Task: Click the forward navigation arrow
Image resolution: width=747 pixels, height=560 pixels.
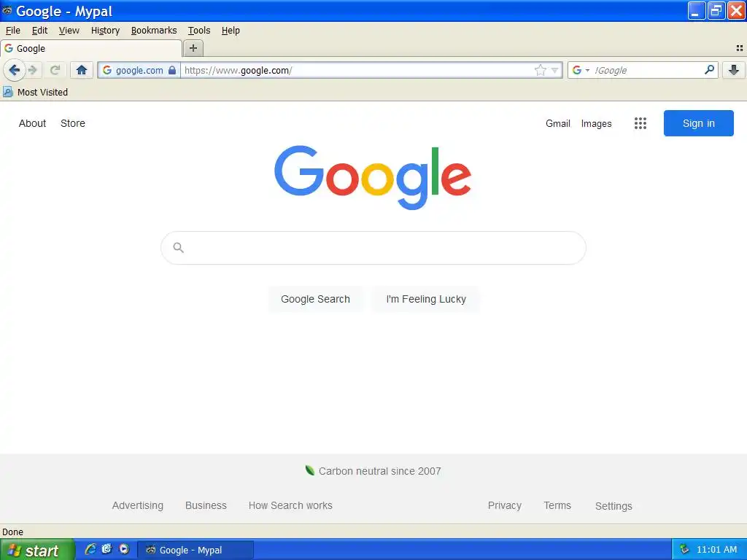Action: pos(33,71)
